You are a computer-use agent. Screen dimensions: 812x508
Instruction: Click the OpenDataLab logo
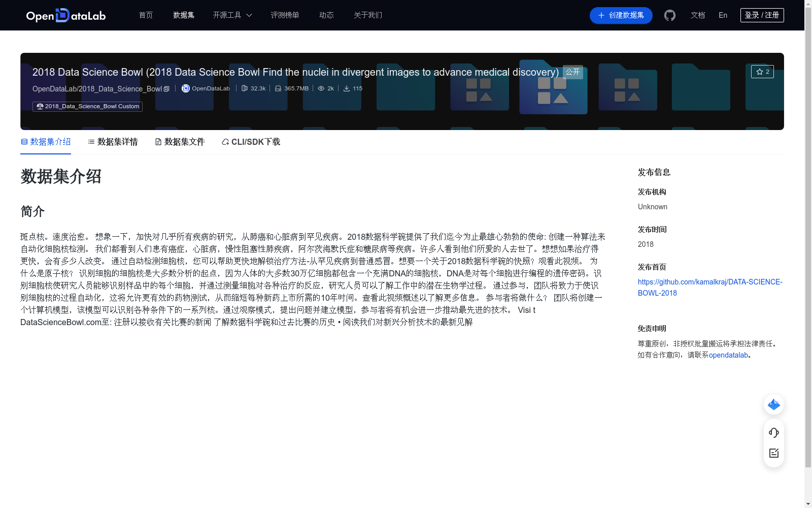tap(66, 15)
